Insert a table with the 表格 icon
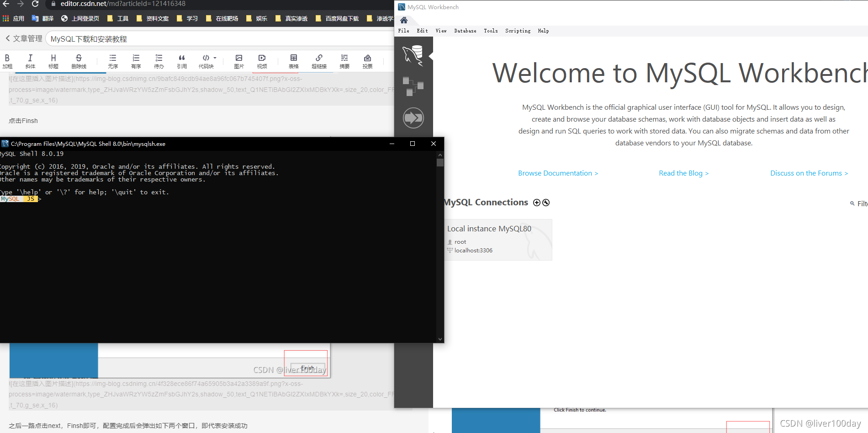The height and width of the screenshot is (433, 868). click(293, 61)
